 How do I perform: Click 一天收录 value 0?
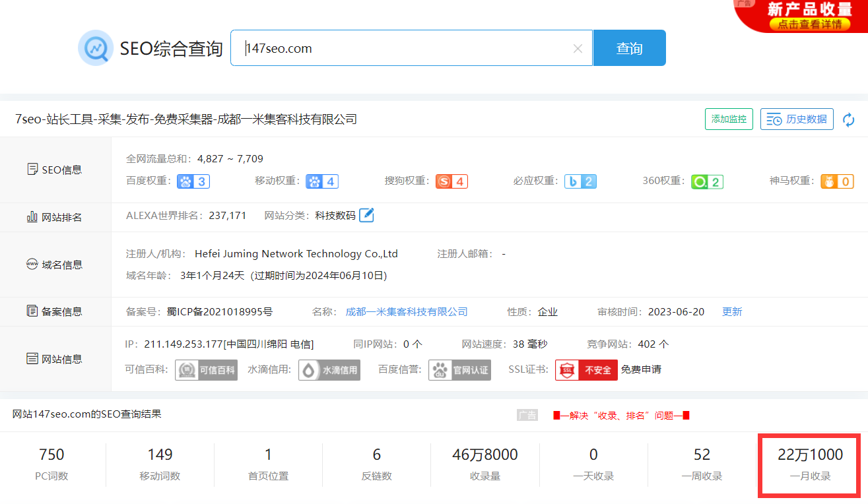(593, 455)
